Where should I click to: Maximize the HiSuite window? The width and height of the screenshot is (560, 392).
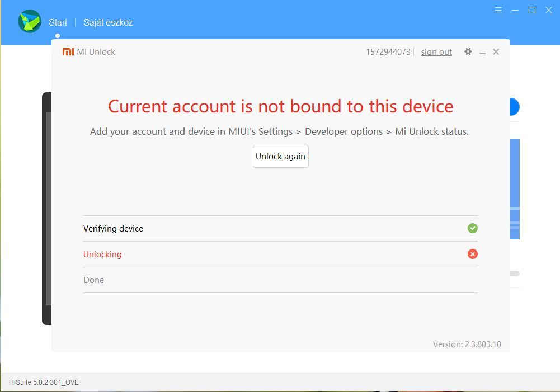point(532,11)
